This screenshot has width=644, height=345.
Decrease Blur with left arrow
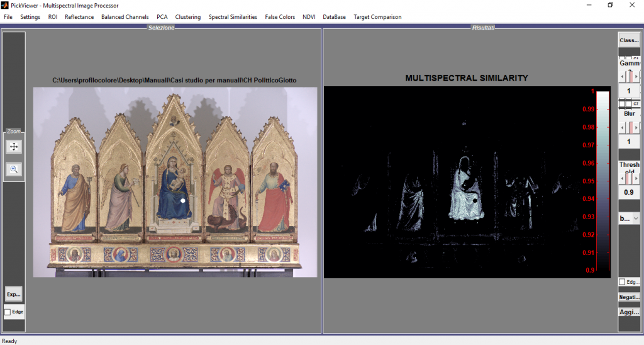[622, 127]
